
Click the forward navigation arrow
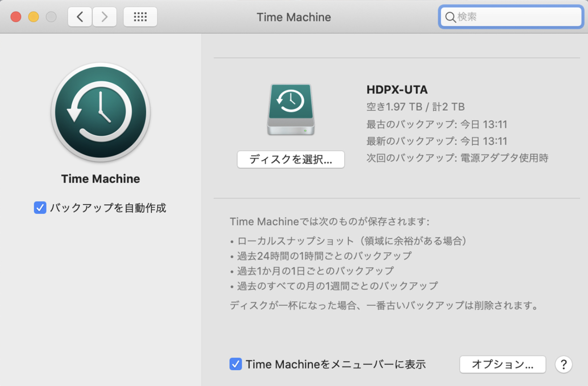104,17
